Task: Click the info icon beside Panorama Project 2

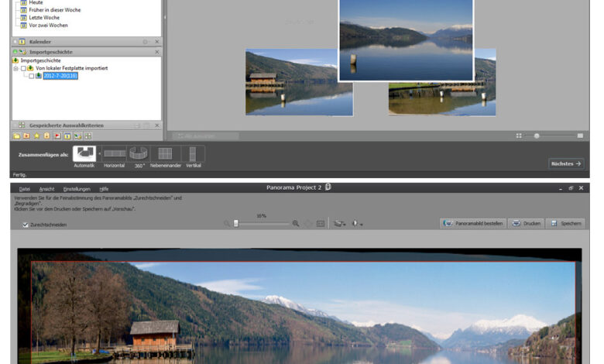Action: coord(328,187)
